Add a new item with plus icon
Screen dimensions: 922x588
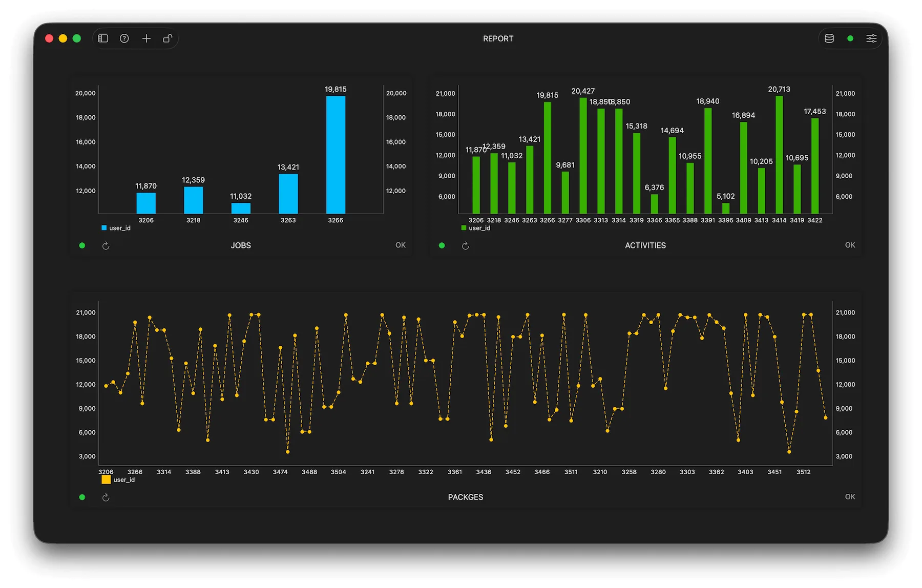click(x=146, y=38)
